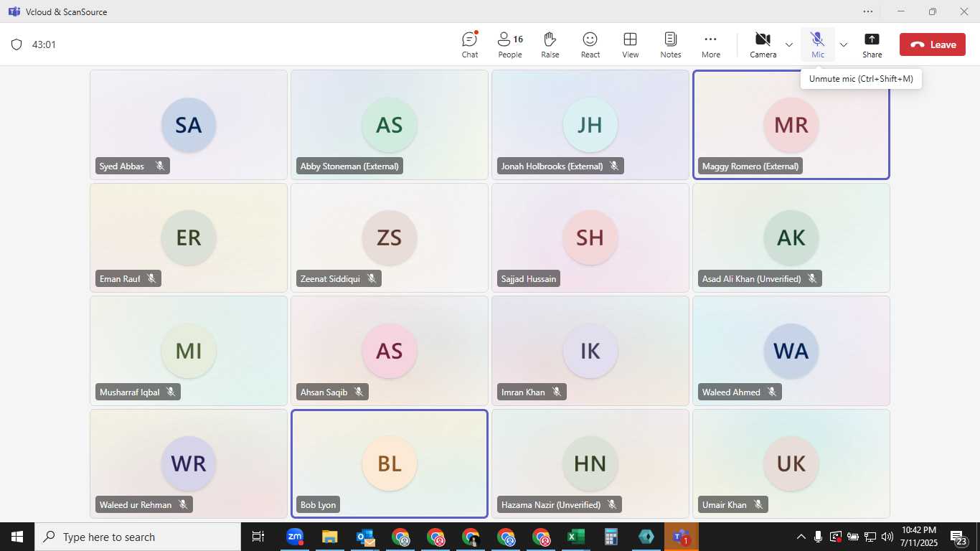The width and height of the screenshot is (980, 551).
Task: Select the BL avatar of Bob Lyon
Action: click(390, 463)
